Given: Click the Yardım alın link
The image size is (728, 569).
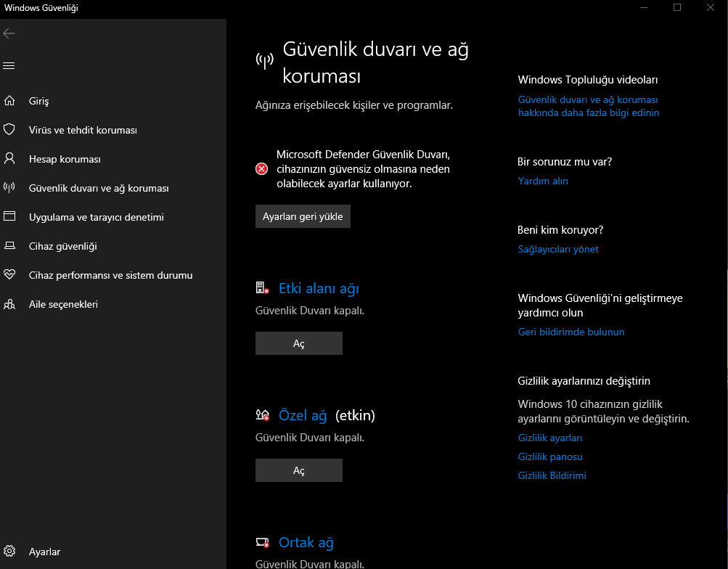Looking at the screenshot, I should [x=543, y=181].
